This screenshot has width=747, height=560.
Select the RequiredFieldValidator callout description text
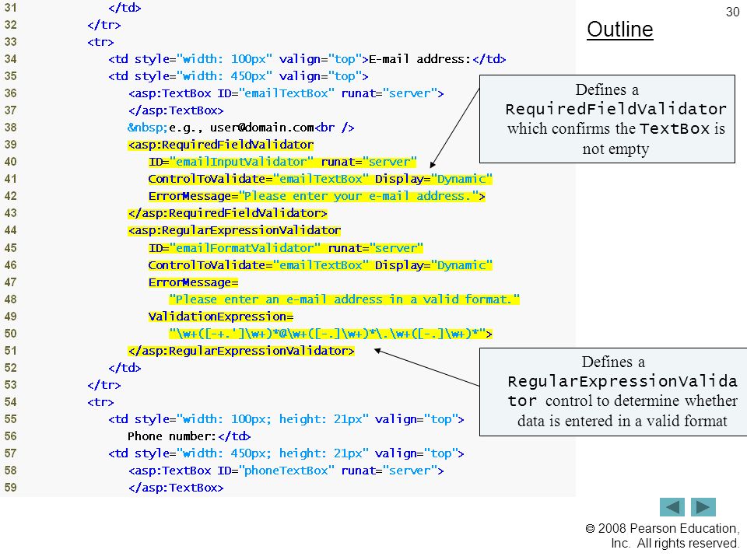615,119
